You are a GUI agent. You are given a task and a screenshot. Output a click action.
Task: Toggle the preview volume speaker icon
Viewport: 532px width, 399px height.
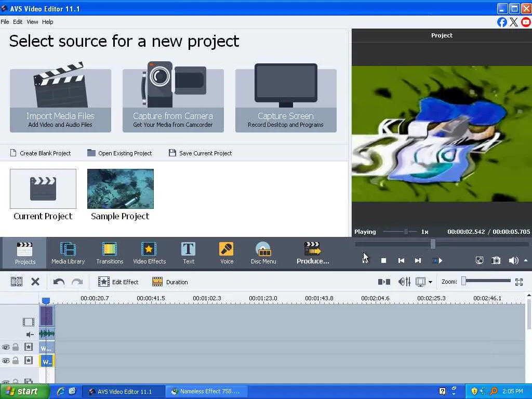[513, 261]
